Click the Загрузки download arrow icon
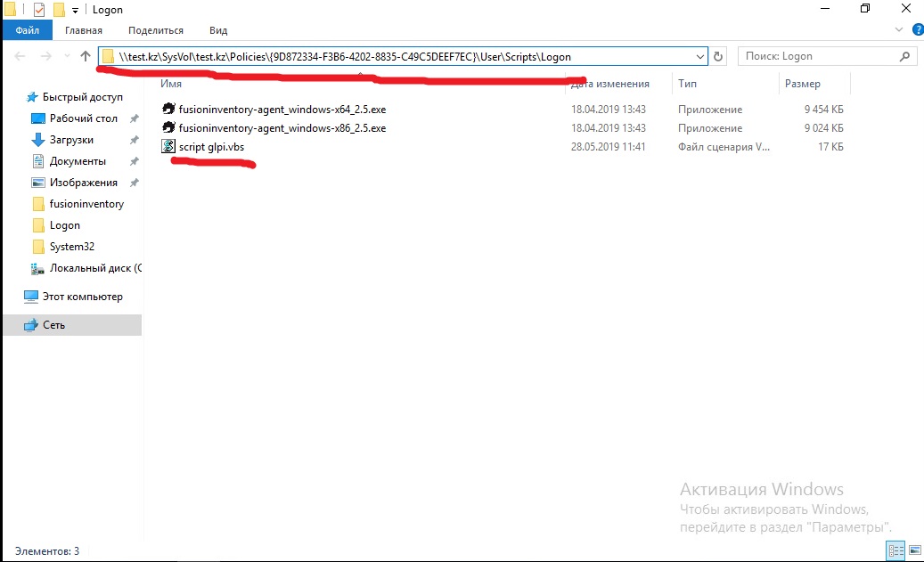 [37, 140]
